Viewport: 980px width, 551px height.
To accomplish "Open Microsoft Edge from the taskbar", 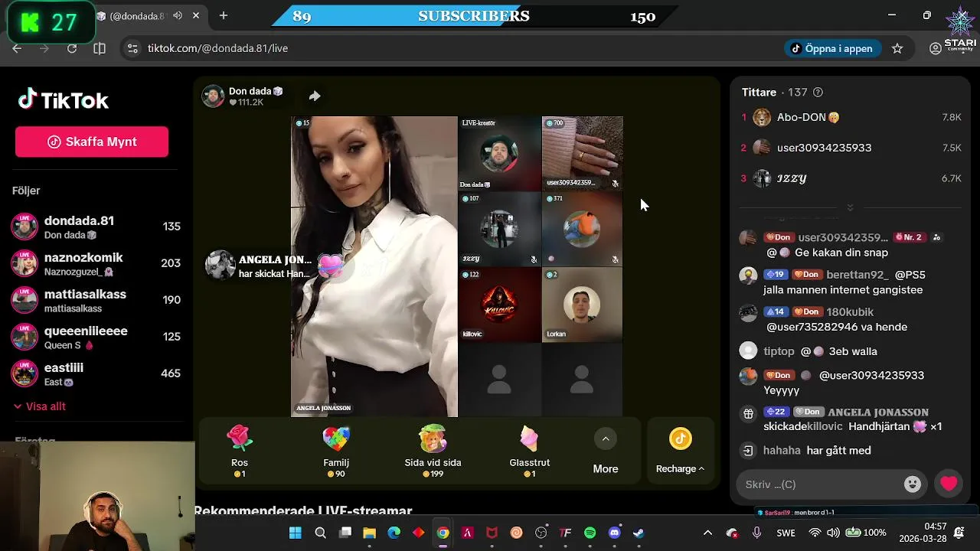I will [394, 533].
